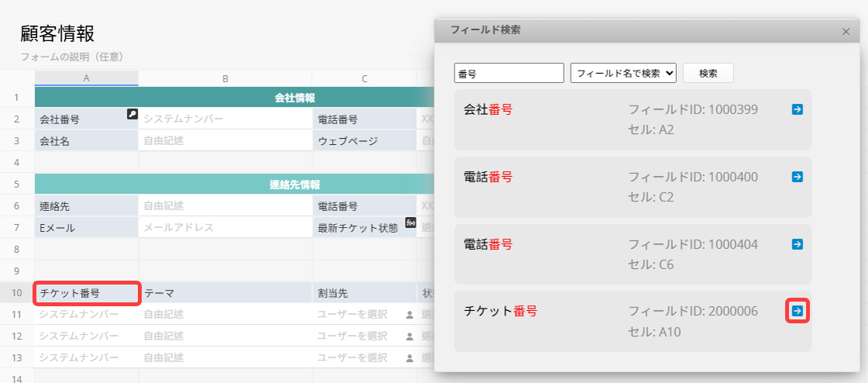868x383 pixels.
Task: Close the フィールド検索 dialog
Action: [846, 32]
